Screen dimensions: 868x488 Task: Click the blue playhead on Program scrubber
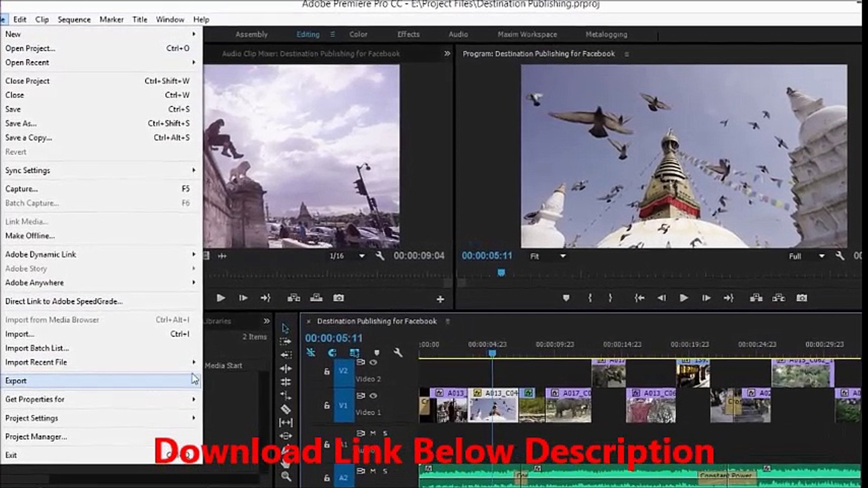pos(501,272)
